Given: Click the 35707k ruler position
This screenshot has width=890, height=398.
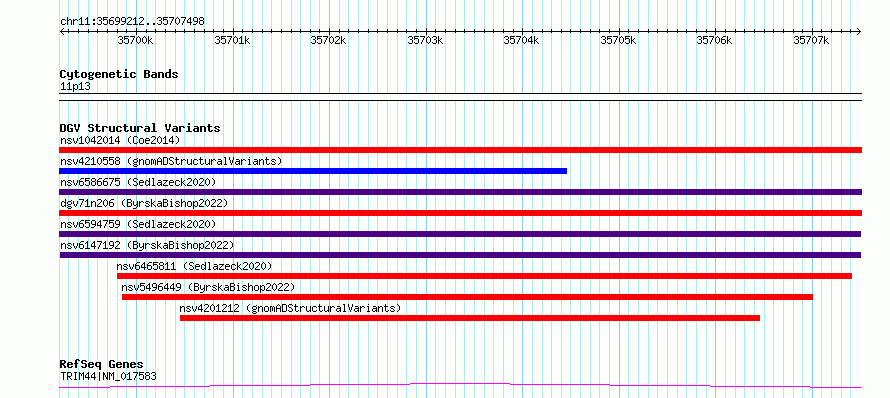Looking at the screenshot, I should point(812,41).
